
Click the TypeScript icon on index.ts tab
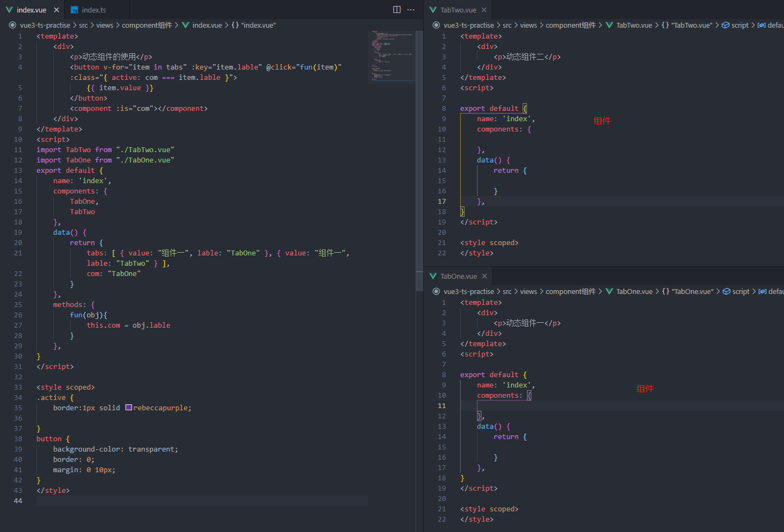click(x=74, y=10)
